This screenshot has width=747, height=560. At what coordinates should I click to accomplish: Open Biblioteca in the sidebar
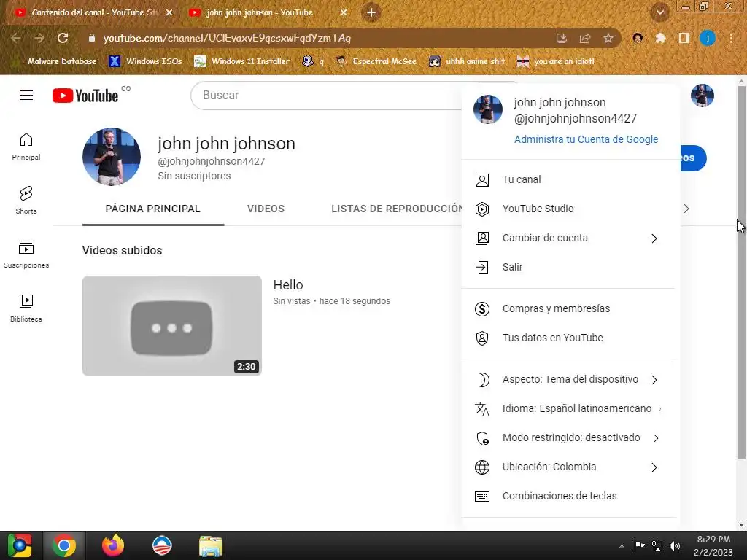(26, 308)
